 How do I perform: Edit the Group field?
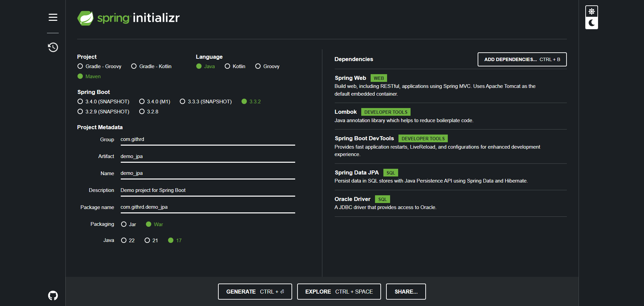tap(208, 140)
